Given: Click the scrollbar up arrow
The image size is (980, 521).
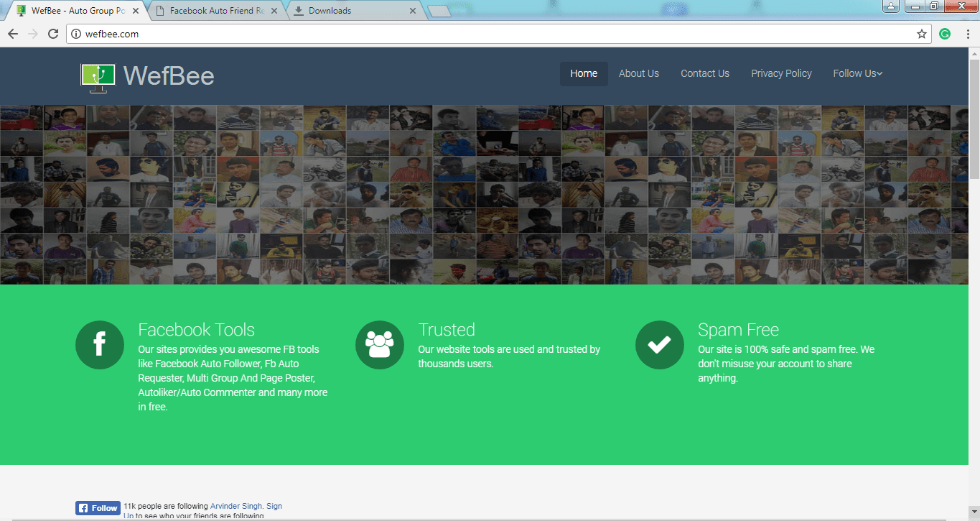Looking at the screenshot, I should coord(974,53).
